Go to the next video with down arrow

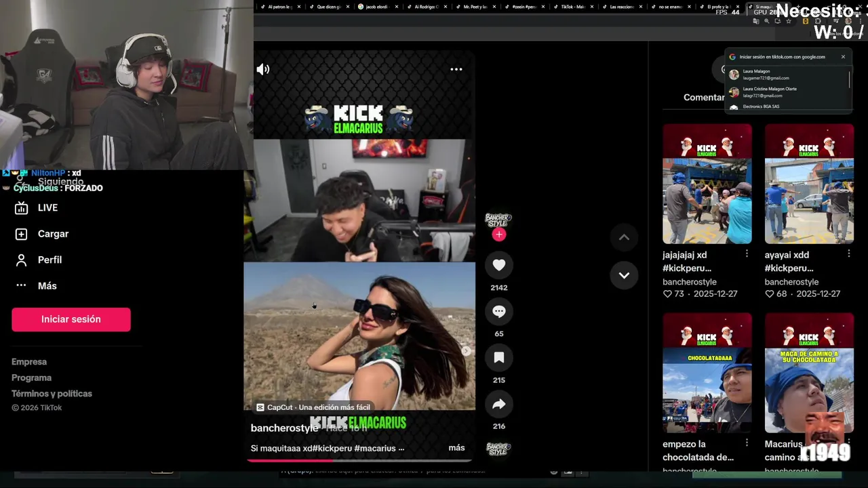point(624,275)
